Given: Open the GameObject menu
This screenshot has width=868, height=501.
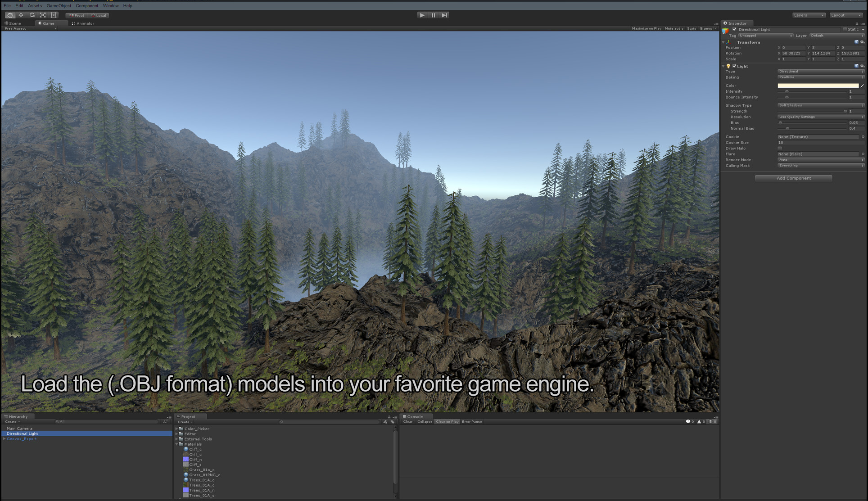Looking at the screenshot, I should (59, 5).
